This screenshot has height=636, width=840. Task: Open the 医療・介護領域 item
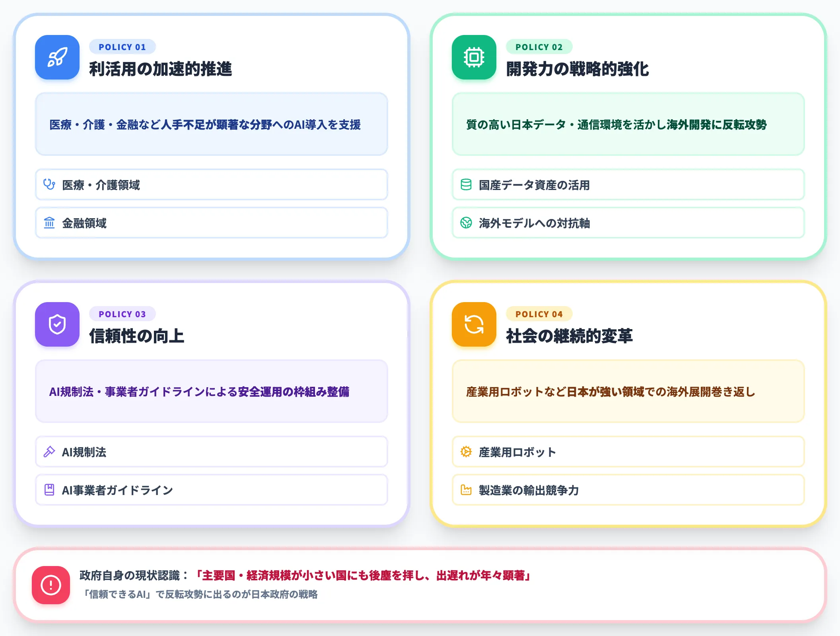(212, 184)
